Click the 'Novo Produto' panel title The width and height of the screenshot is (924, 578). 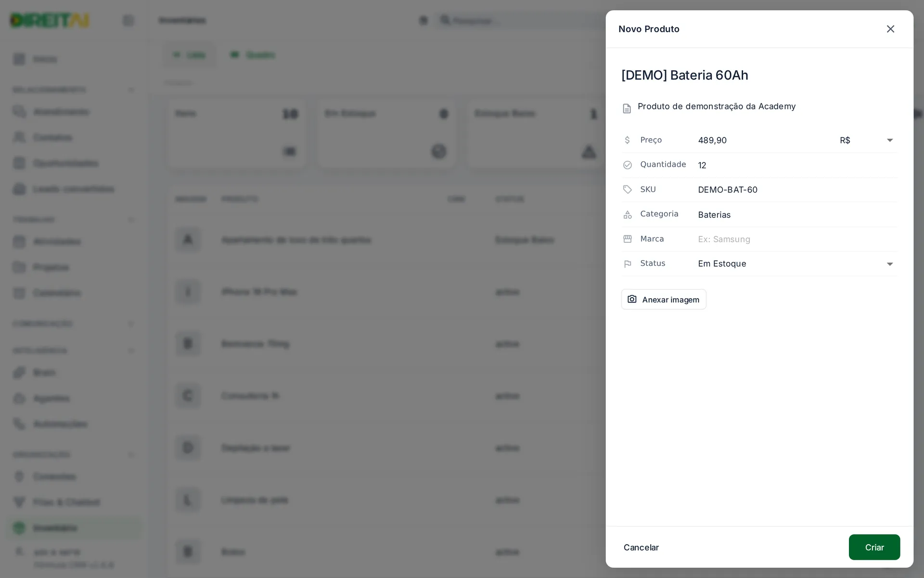coord(649,29)
